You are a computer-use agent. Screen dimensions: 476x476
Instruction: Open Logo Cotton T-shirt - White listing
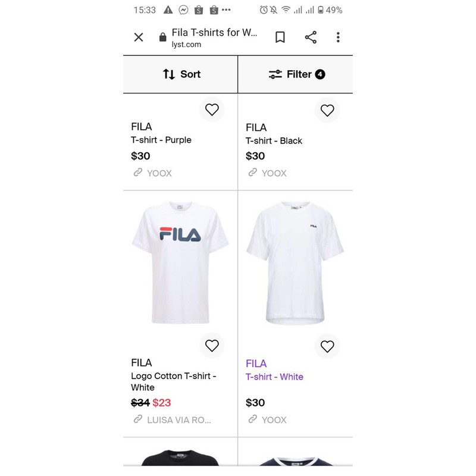173,381
